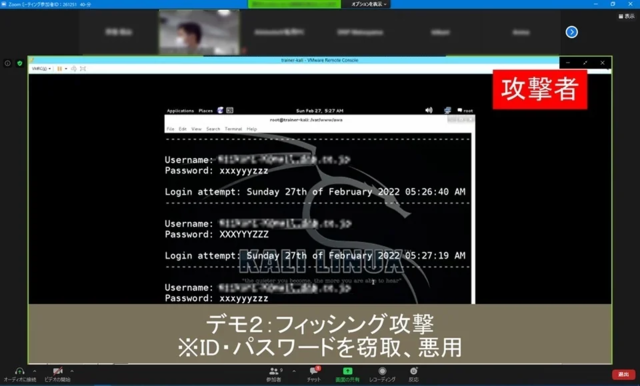
Task: Pause the VM in VMware Remote Console
Action: coord(60,69)
